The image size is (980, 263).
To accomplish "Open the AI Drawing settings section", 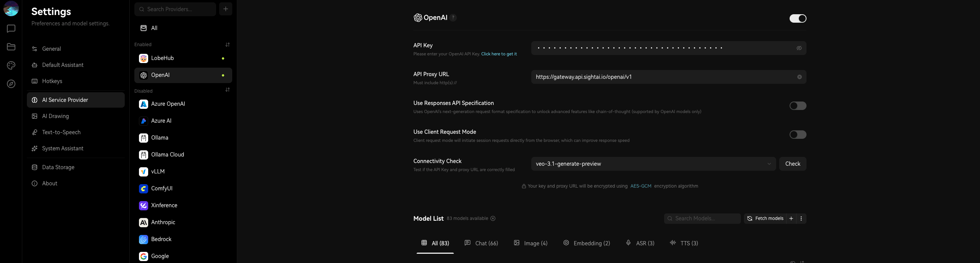I will 55,116.
